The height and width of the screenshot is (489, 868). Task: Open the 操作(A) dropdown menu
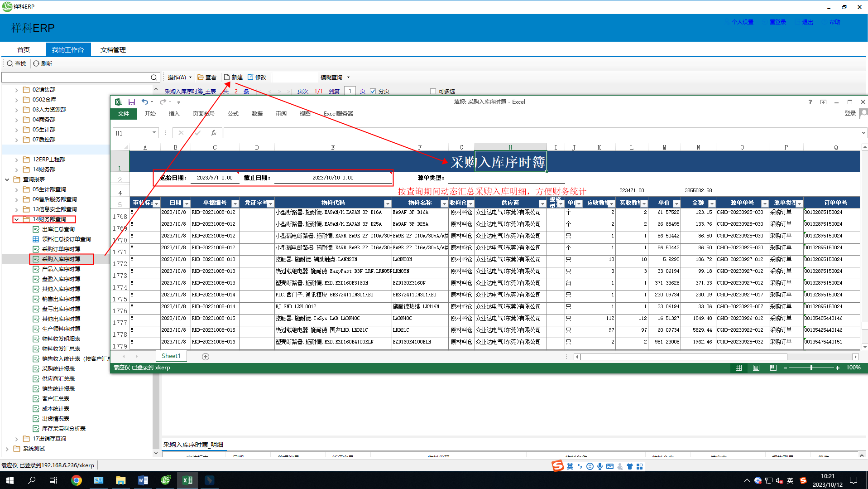[x=179, y=77]
